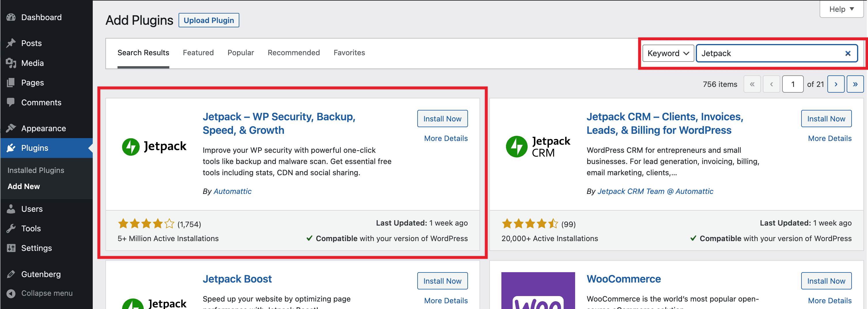Open the Recommended plugins tab
868x309 pixels.
coord(293,53)
